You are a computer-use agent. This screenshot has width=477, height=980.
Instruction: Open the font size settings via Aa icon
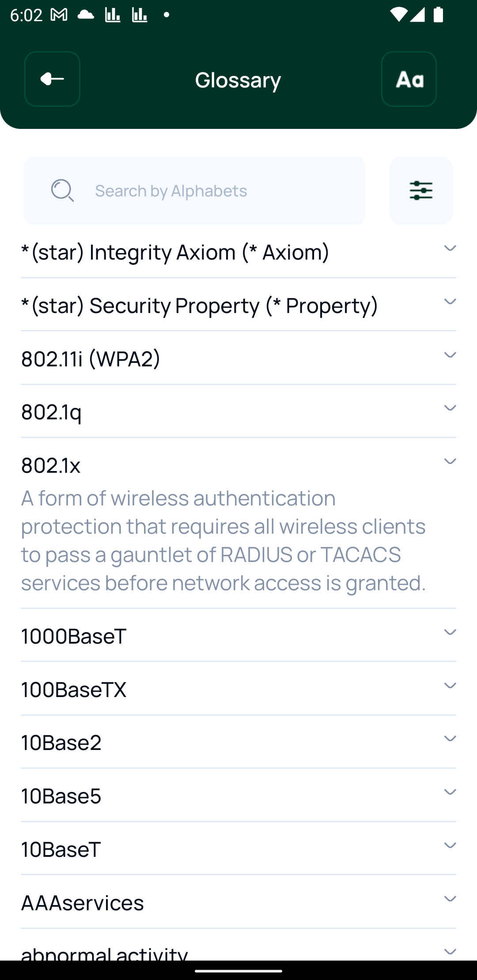coord(409,79)
